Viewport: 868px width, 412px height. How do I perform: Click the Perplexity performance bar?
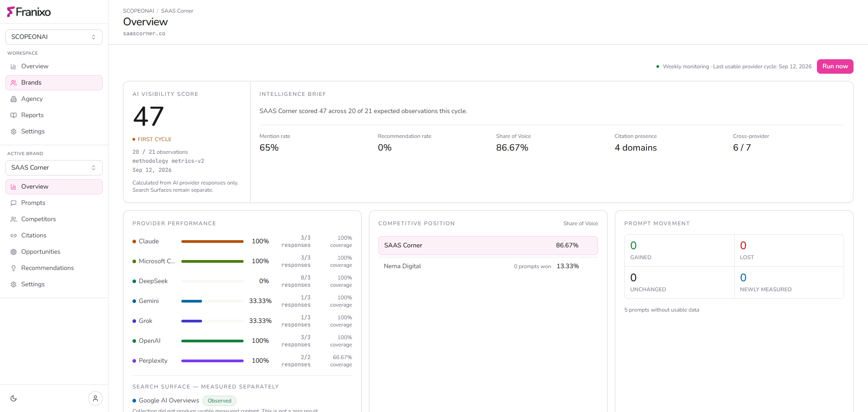point(212,361)
